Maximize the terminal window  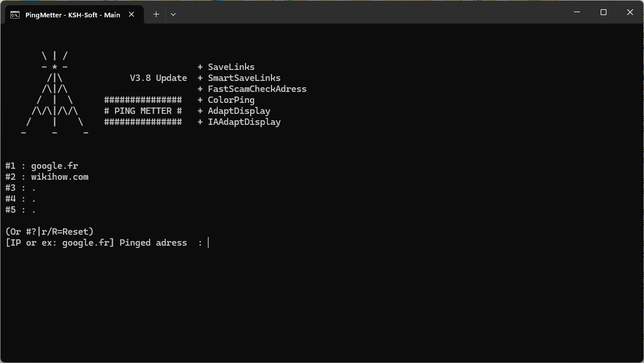coord(604,12)
